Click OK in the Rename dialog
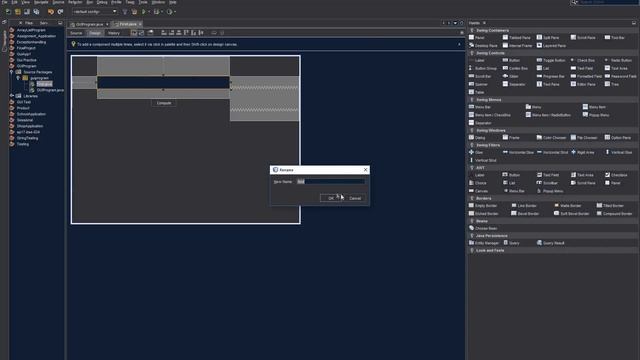This screenshot has height=360, width=640. [331, 198]
